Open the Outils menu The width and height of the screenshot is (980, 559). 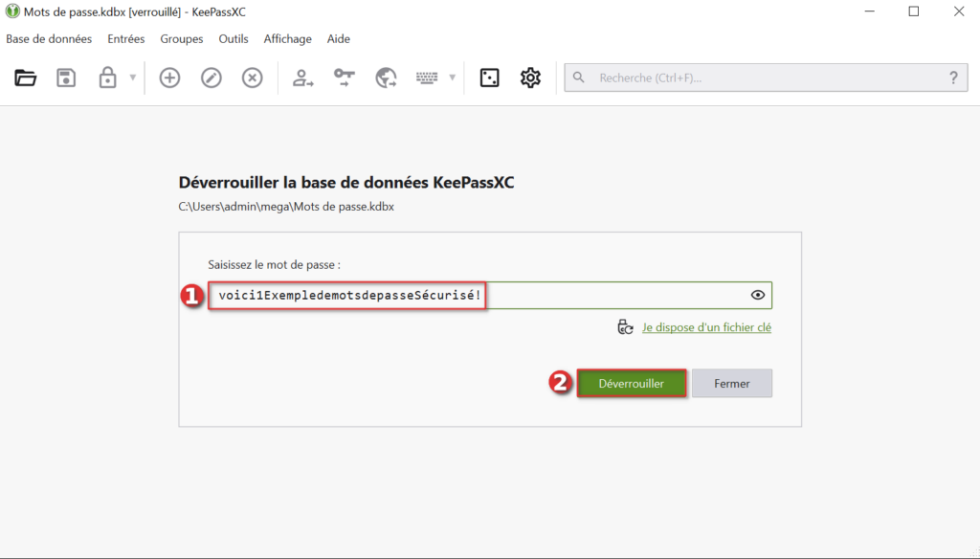(233, 39)
